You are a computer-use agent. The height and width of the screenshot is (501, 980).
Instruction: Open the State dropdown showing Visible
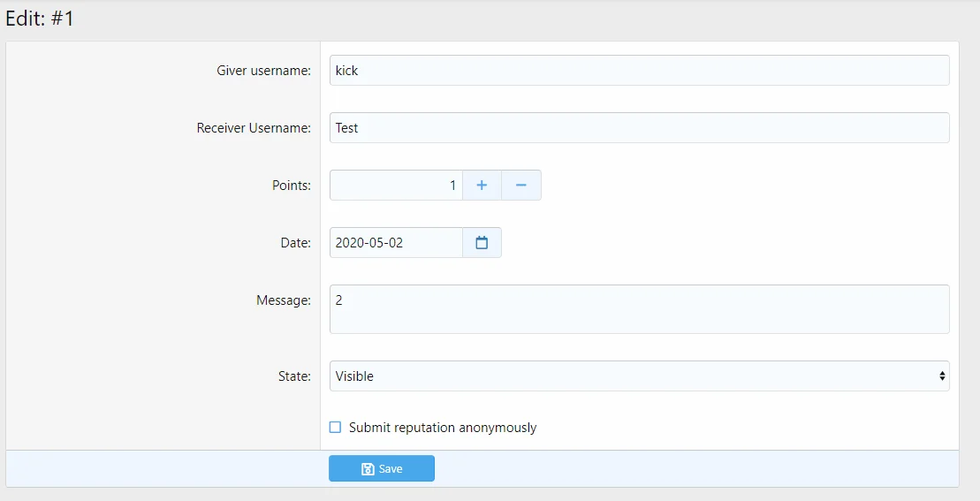click(640, 376)
